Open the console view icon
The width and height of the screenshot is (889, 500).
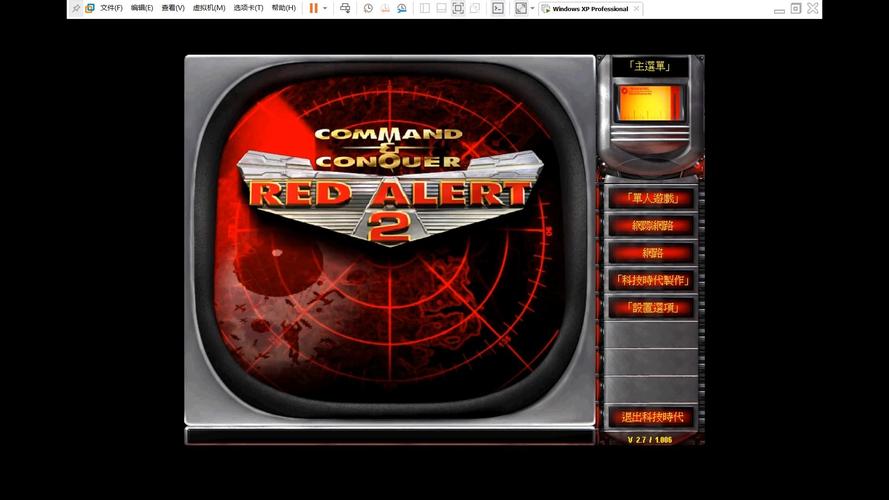498,8
